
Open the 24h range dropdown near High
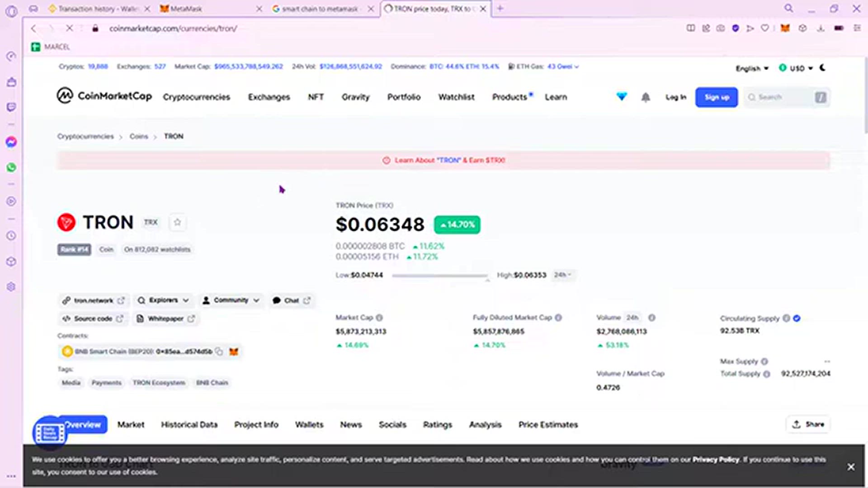[x=563, y=275]
